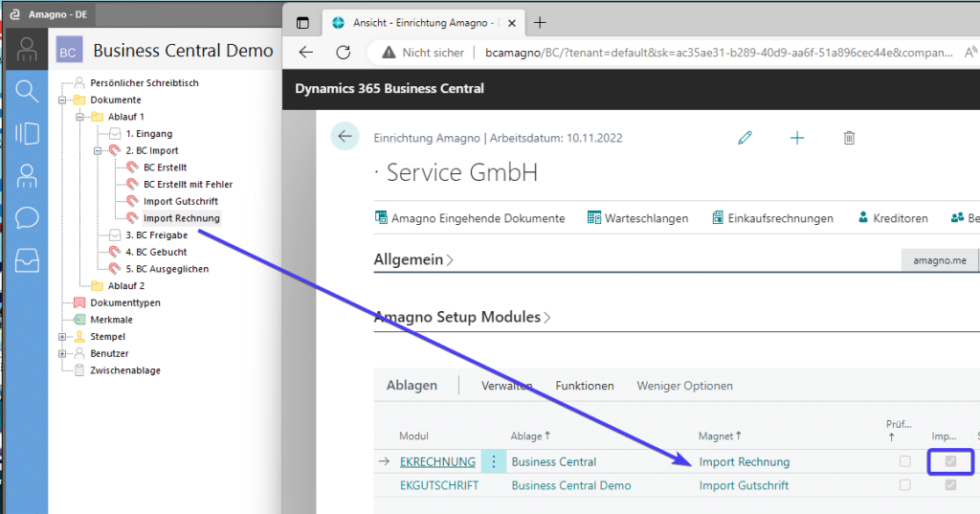This screenshot has width=980, height=514.
Task: Select 3. BC Freigabe in the tree
Action: (156, 235)
